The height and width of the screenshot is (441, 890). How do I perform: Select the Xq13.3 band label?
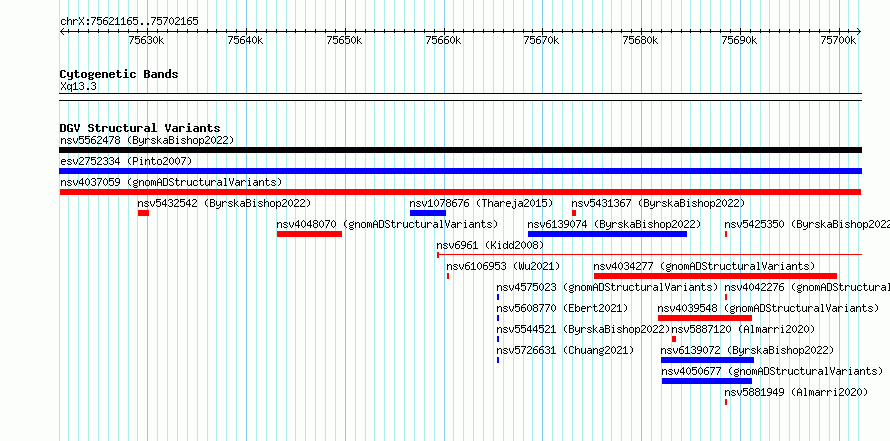click(79, 87)
